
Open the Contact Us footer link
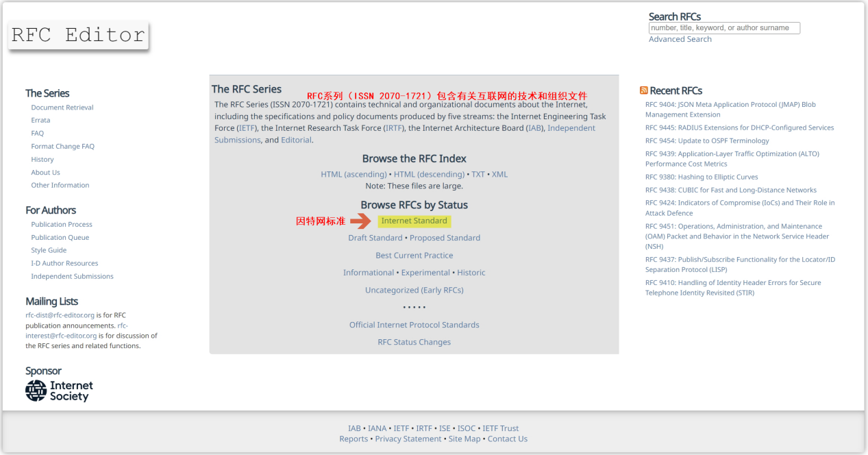point(508,439)
